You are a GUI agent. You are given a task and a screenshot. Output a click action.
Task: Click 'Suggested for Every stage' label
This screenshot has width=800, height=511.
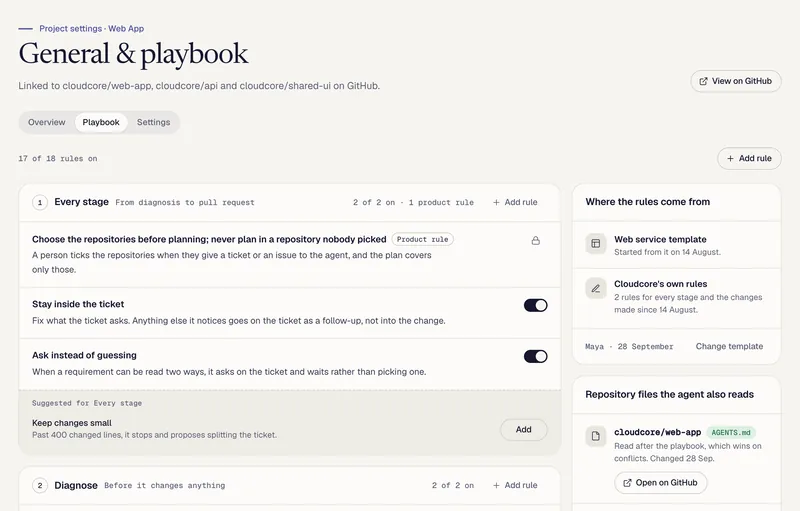(87, 403)
